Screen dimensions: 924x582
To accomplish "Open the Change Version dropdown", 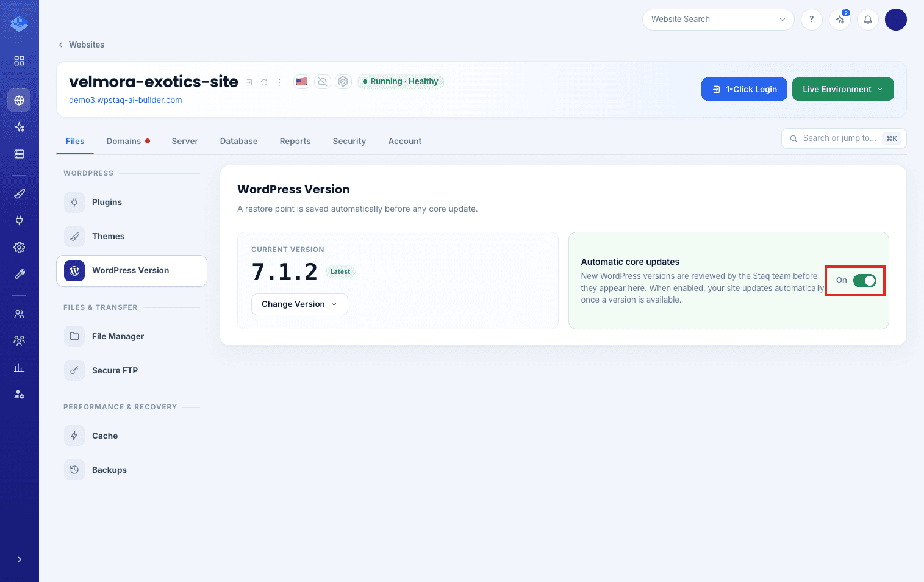I will tap(299, 304).
